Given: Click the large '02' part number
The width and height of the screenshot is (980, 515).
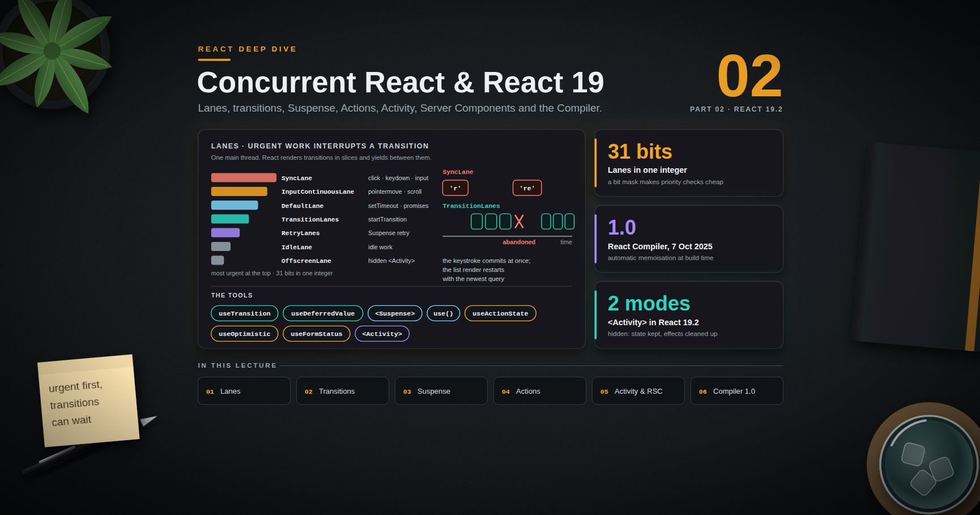Looking at the screenshot, I should [x=749, y=76].
